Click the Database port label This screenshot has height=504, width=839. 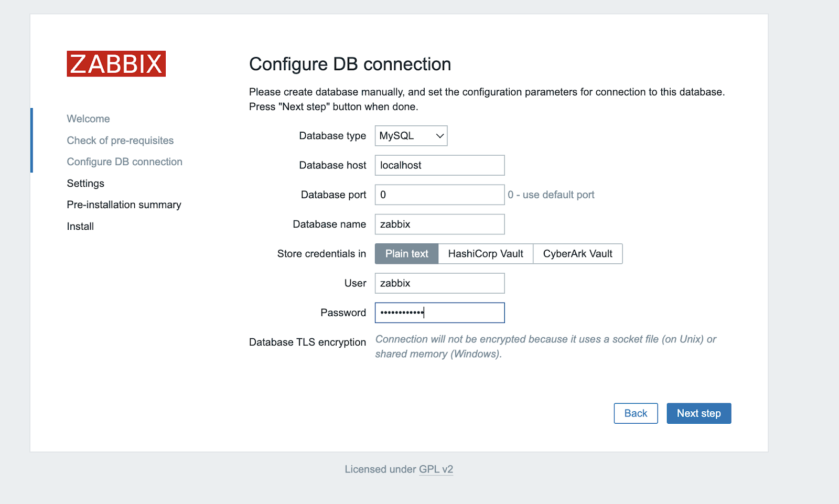pos(334,195)
